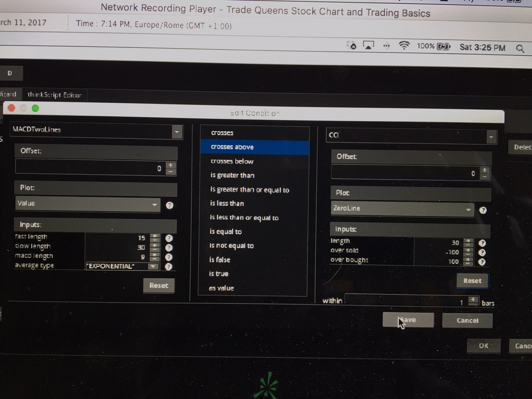
Task: Click help icon next to Value plot
Action: pyautogui.click(x=169, y=205)
